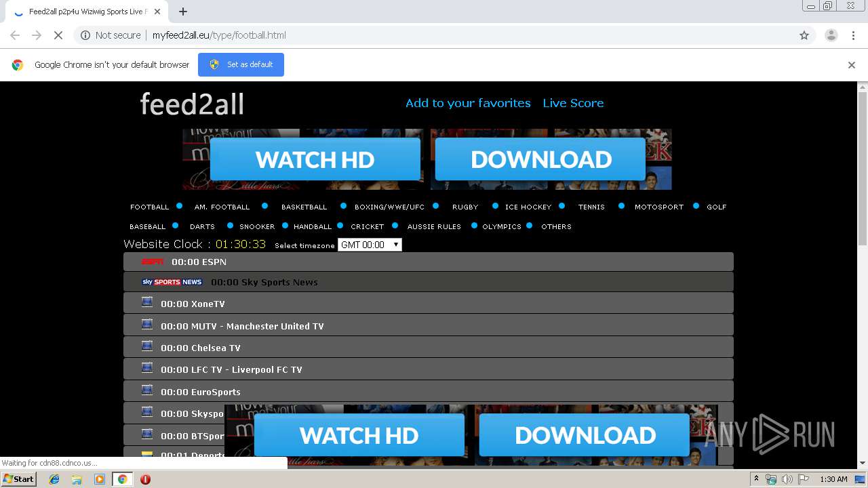Click the address bar URL

coord(219,35)
